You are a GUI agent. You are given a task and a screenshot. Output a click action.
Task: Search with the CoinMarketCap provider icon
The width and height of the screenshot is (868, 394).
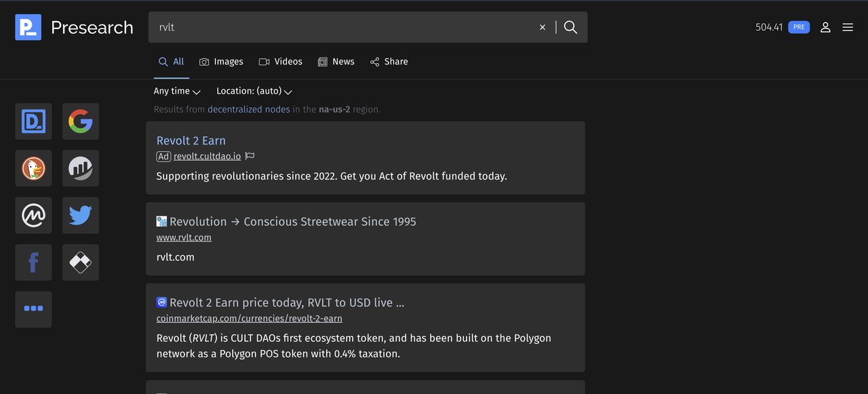(33, 216)
